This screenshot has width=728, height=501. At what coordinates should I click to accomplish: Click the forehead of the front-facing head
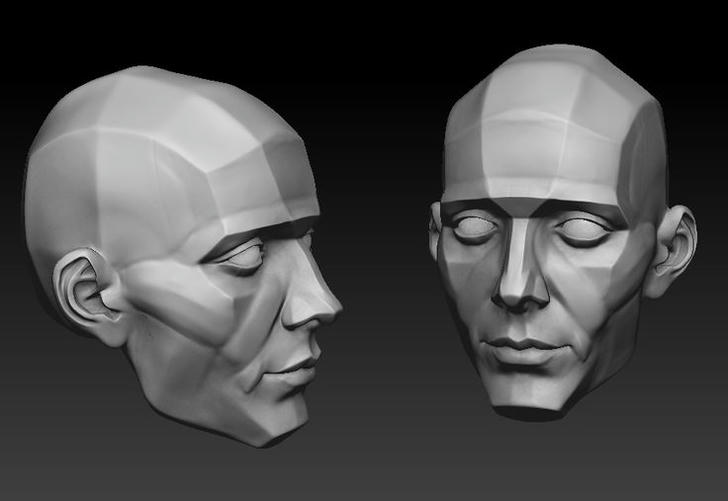tap(545, 160)
